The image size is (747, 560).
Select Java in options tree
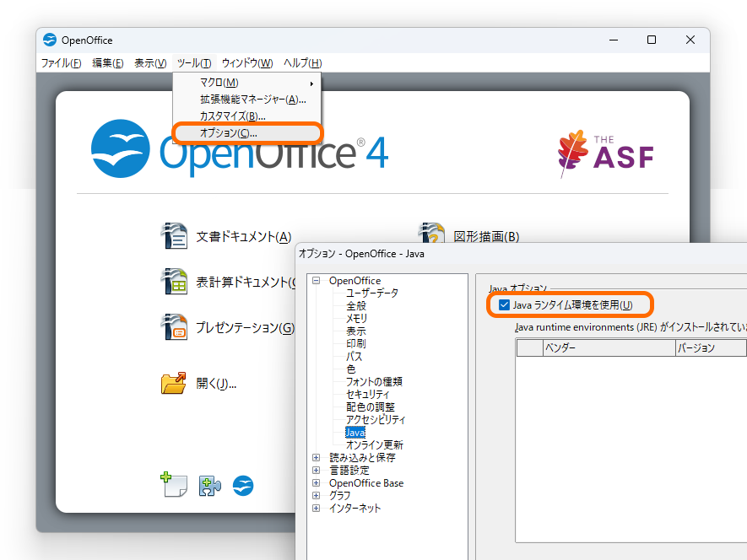355,432
